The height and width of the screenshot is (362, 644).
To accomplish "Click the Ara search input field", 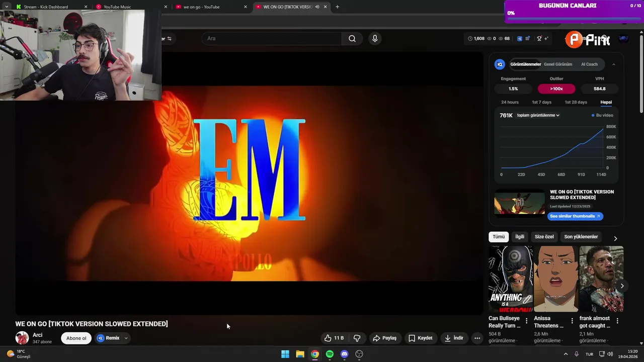I will 272,39.
